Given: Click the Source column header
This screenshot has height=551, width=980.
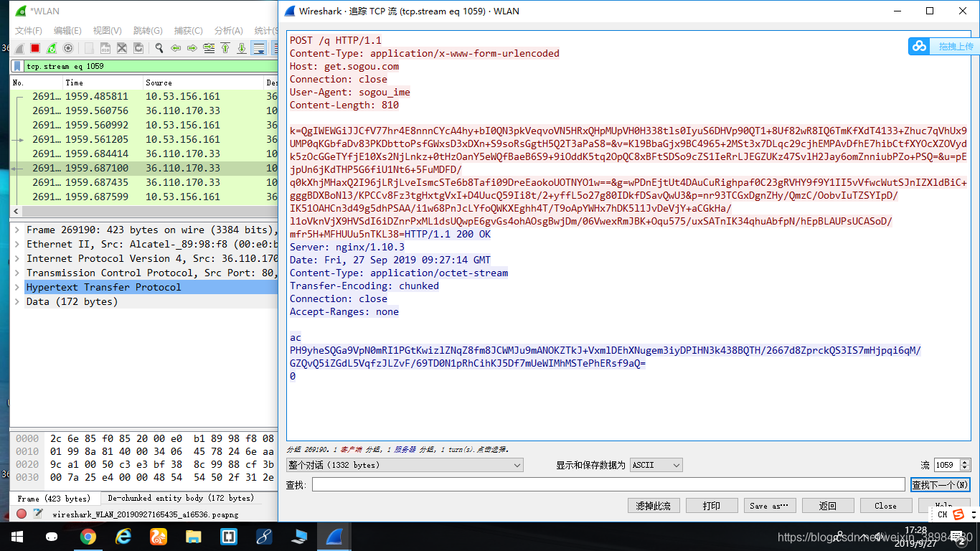Looking at the screenshot, I should [203, 83].
